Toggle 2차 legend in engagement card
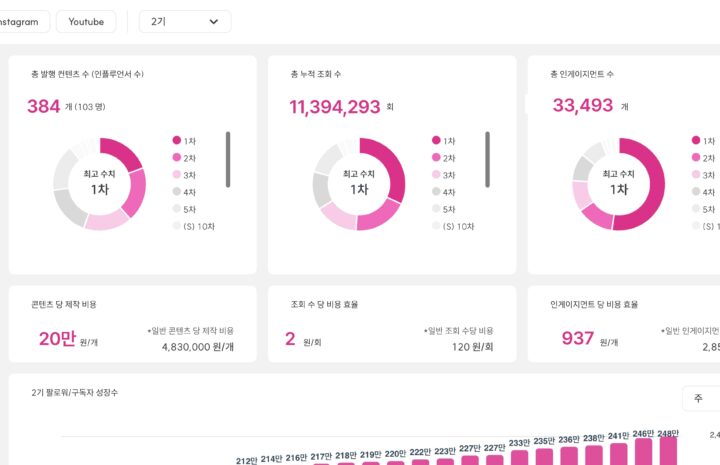Image resolution: width=720 pixels, height=465 pixels. click(x=703, y=158)
